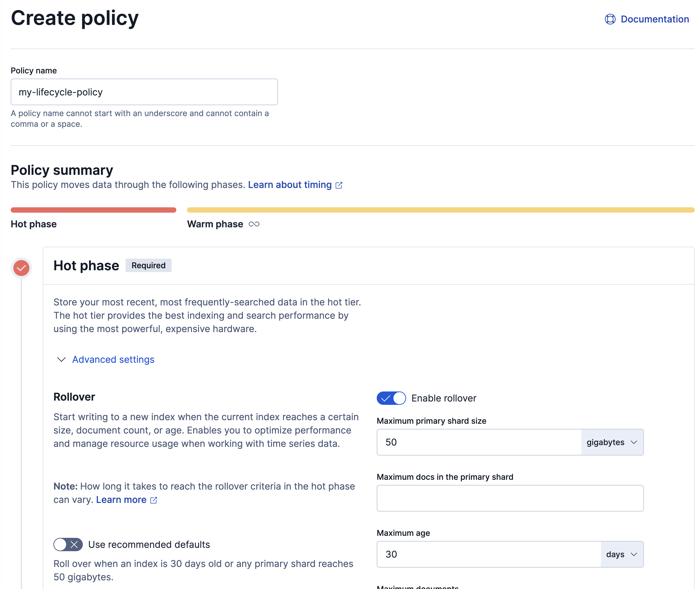Click external-link icon beside Learn more
This screenshot has height=589, width=700.
pos(154,500)
